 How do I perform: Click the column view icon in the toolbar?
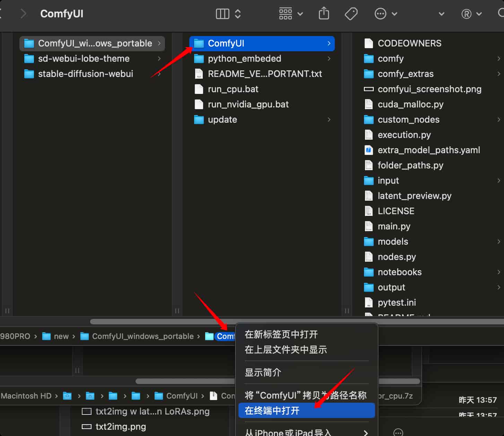click(222, 14)
